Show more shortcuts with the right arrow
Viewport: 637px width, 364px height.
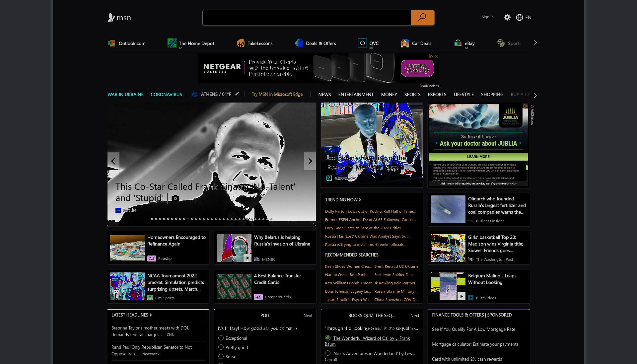[x=535, y=42]
